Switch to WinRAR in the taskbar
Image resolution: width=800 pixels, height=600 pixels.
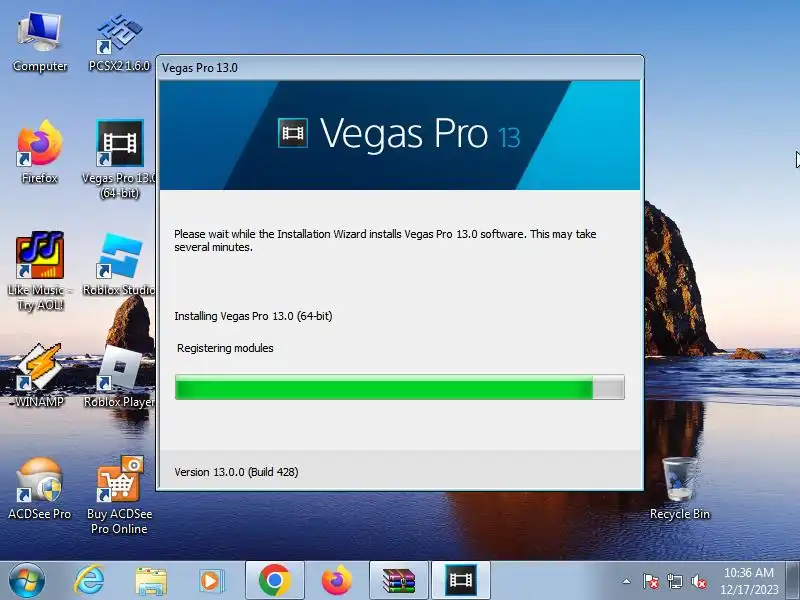pos(399,580)
